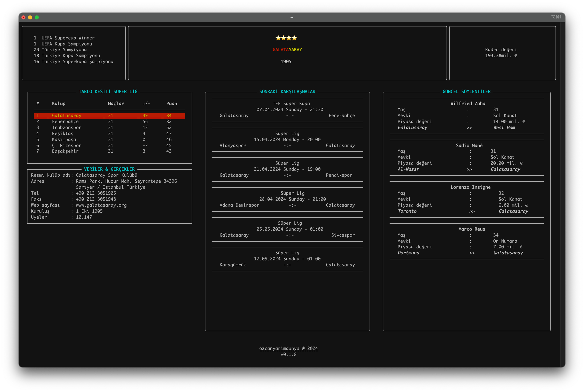Click the 05.05.2024 Sunday - 01:00 date
The height and width of the screenshot is (392, 584).
(290, 229)
